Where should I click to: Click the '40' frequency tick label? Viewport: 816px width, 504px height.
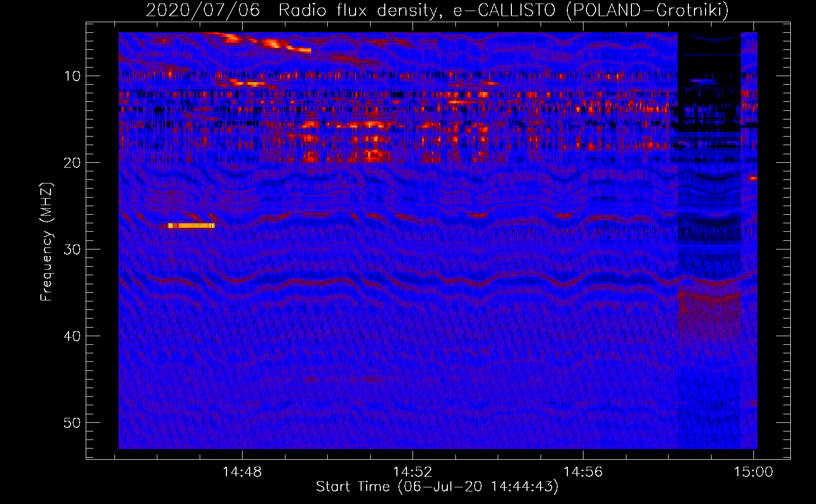click(x=73, y=336)
